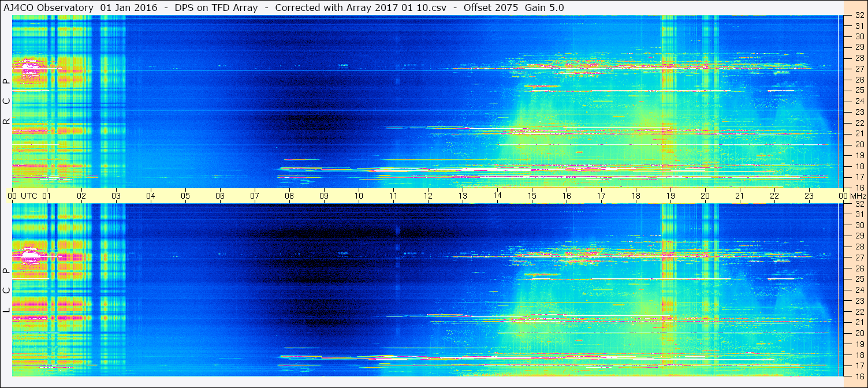Select the 07 hour marker on time axis
Viewport: 868px width, 388px height.
[x=255, y=196]
